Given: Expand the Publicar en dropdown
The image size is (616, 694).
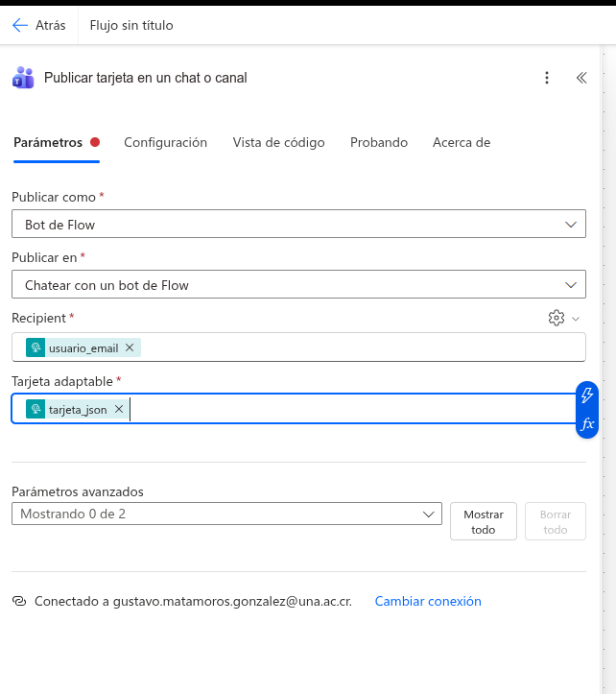Looking at the screenshot, I should coord(298,285).
